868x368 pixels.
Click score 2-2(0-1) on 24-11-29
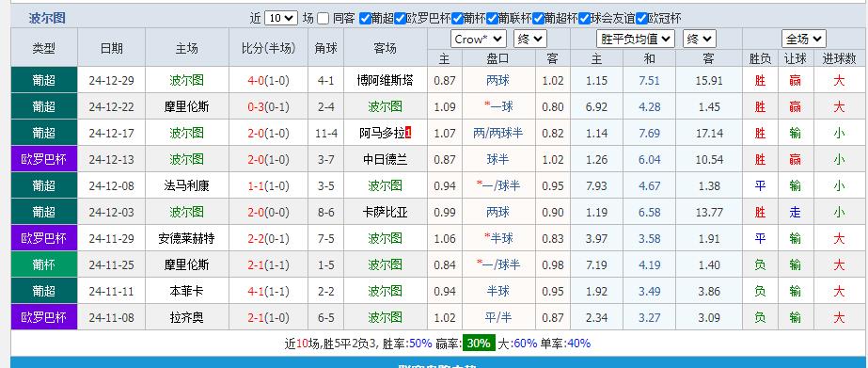pos(268,238)
